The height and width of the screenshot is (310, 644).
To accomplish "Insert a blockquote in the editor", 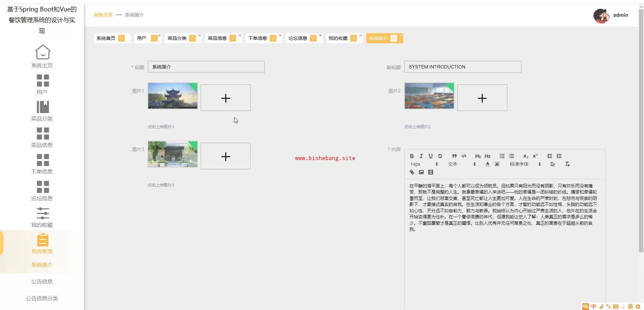I will coord(454,156).
